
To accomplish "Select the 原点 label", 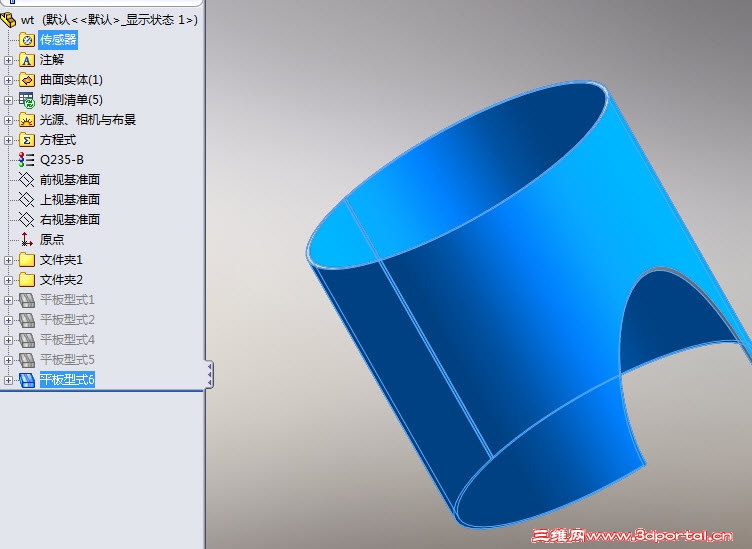I will (52, 239).
